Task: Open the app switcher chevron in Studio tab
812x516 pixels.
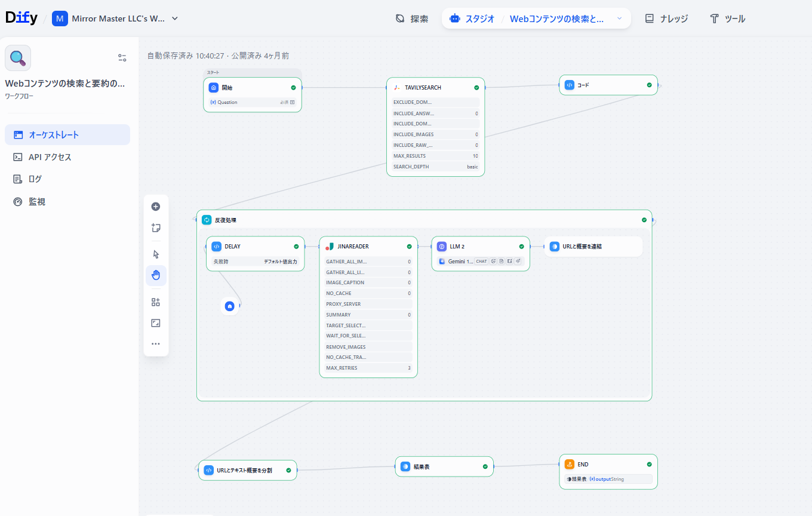Action: [619, 19]
